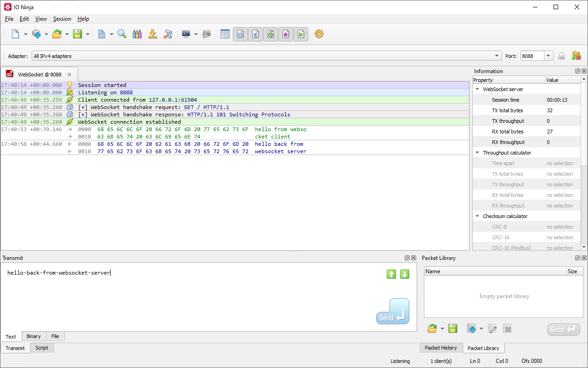Screen dimensions: 588x368
Task: Open Find with the magnifier icon
Action: coord(122,34)
